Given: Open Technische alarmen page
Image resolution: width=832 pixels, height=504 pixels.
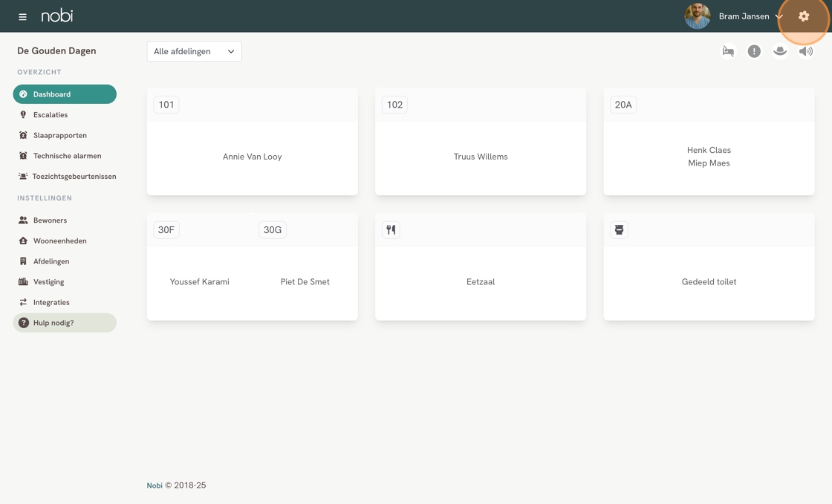Looking at the screenshot, I should (x=67, y=156).
